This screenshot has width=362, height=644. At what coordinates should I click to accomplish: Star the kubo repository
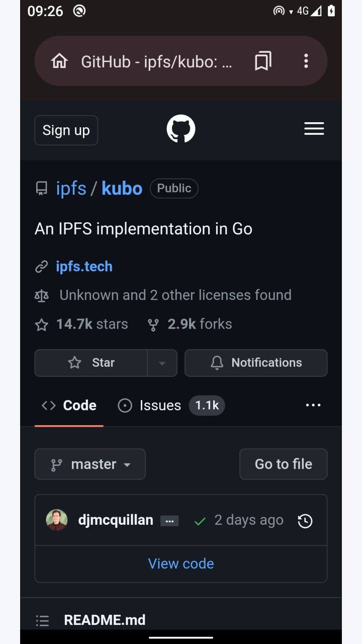(x=91, y=363)
